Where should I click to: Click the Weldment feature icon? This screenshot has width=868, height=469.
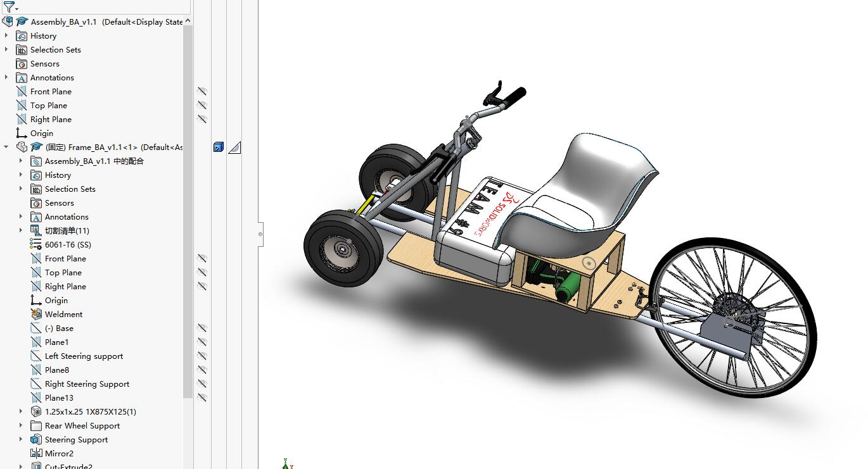pyautogui.click(x=36, y=314)
